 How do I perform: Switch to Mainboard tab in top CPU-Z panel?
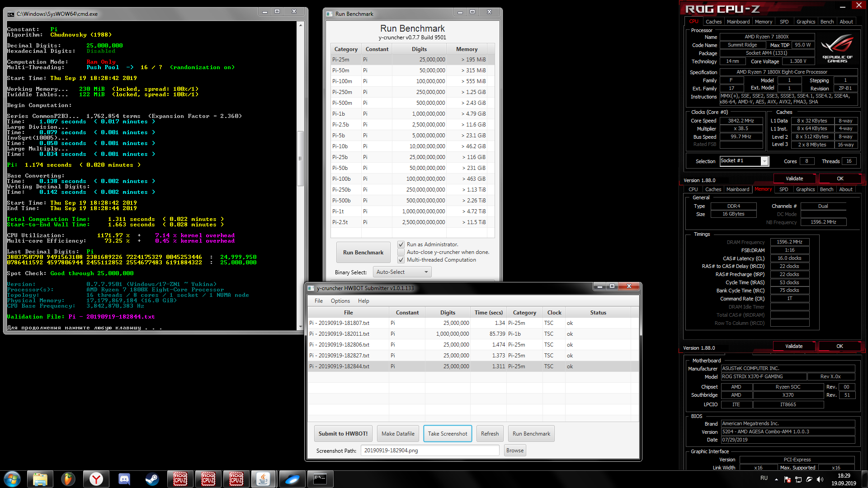[x=738, y=22]
